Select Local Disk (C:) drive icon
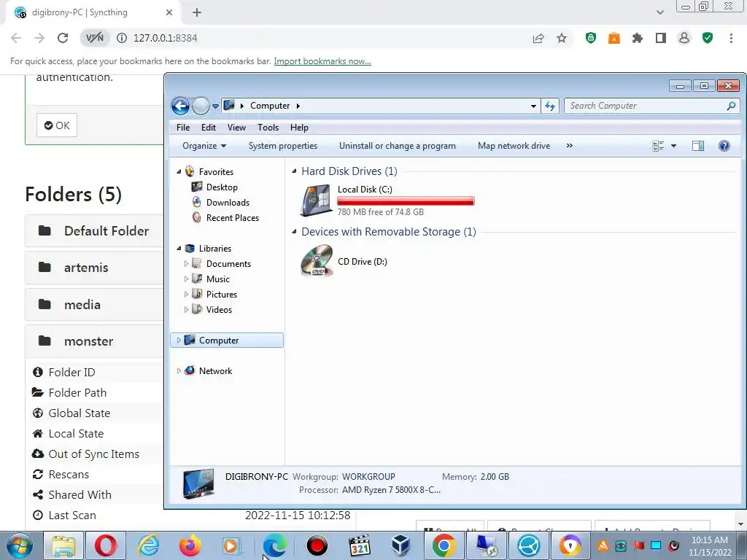This screenshot has height=560, width=747. (x=317, y=200)
